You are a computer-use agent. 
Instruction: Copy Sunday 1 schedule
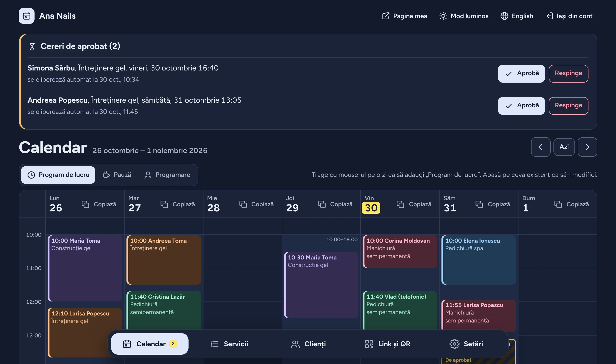[572, 204]
